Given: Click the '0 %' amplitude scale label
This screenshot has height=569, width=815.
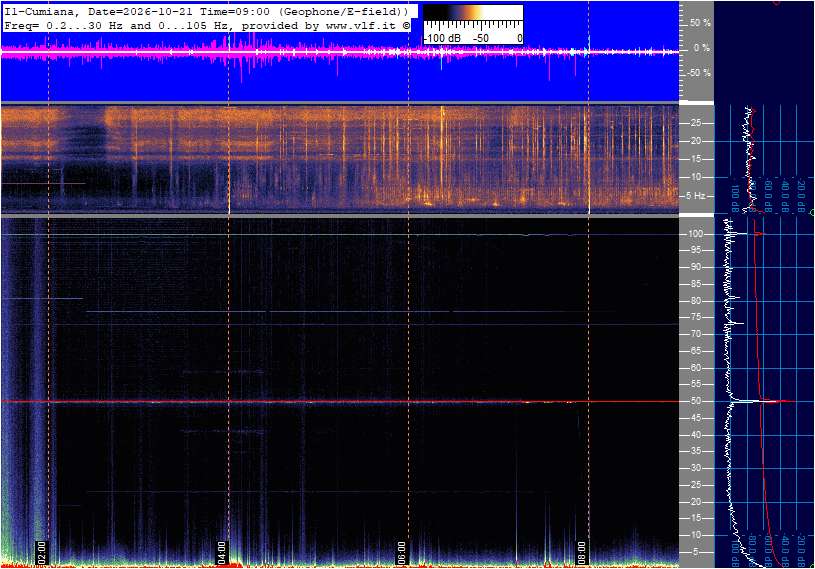Looking at the screenshot, I should click(x=702, y=48).
